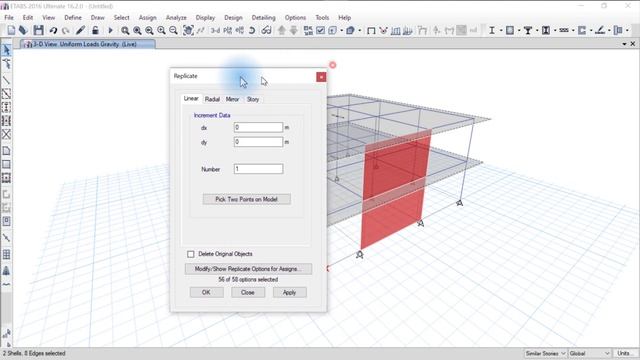Open the Edit menu

tap(28, 18)
